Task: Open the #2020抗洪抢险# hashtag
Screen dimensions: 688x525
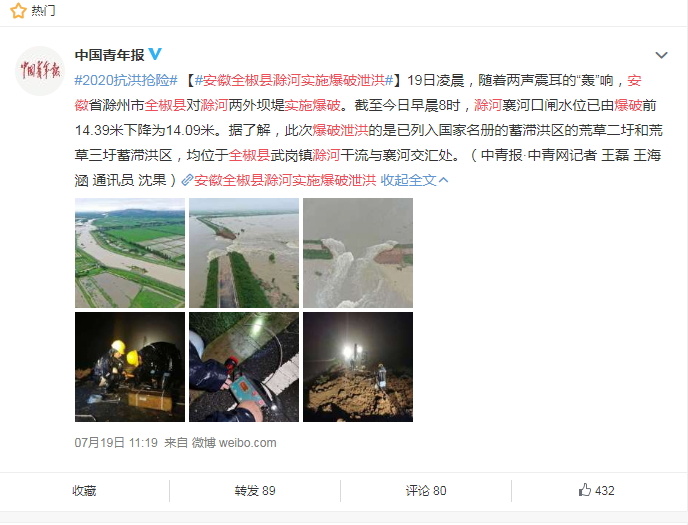Action: [126, 80]
